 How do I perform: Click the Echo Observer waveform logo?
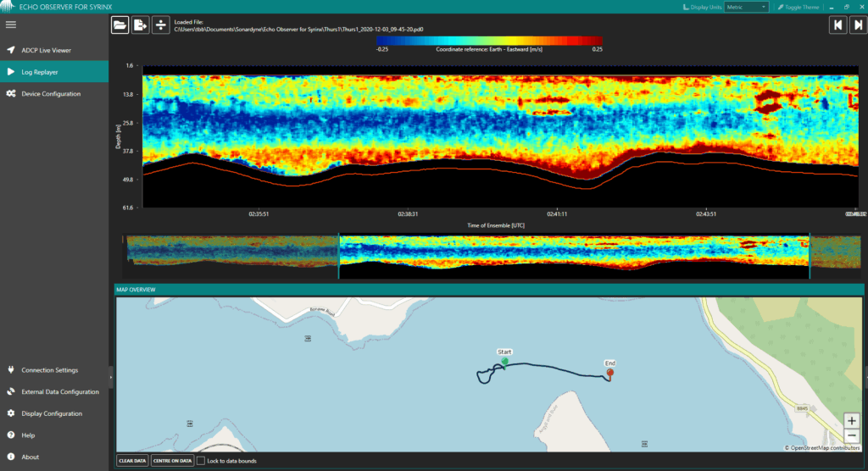(8, 7)
